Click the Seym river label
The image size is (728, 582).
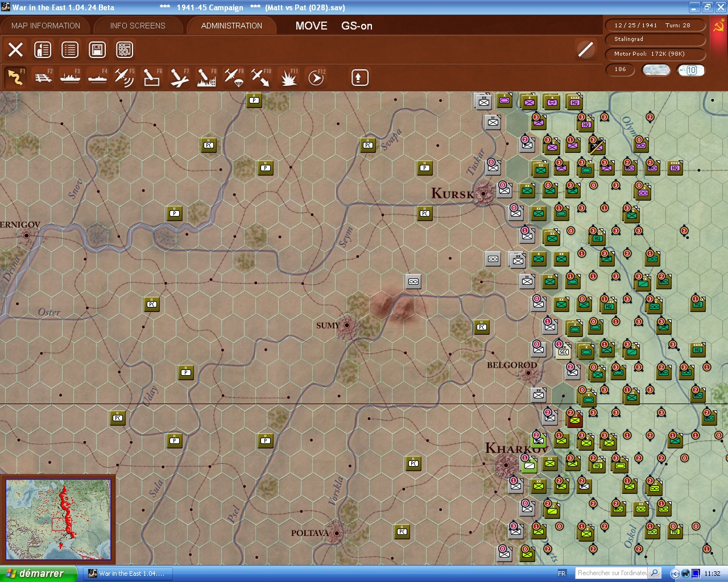pos(346,236)
